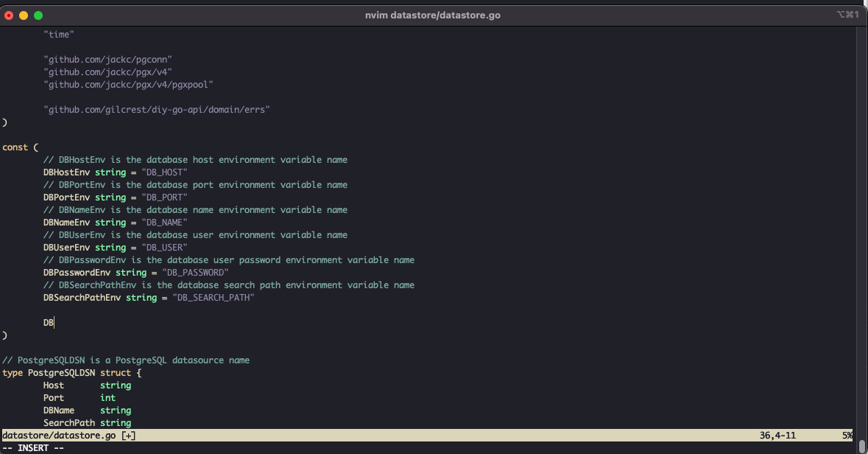
Task: Click the DBUserEnv comment line
Action: point(195,235)
